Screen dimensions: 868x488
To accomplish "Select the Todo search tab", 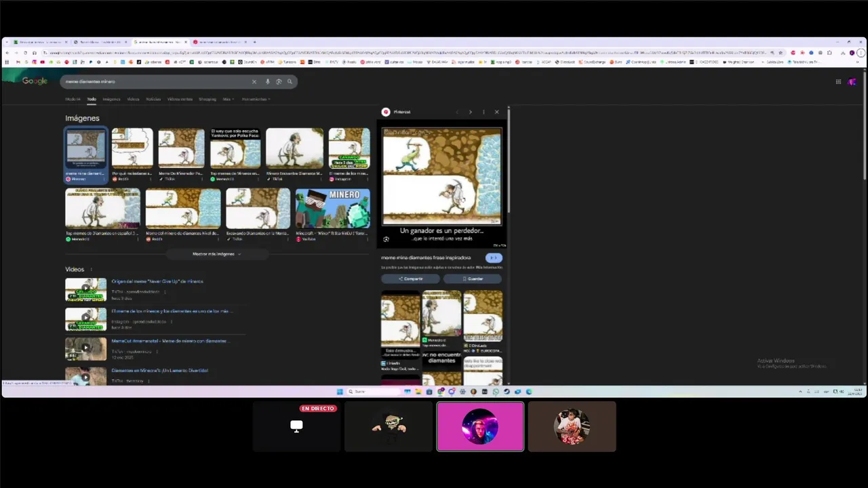I will pos(92,99).
